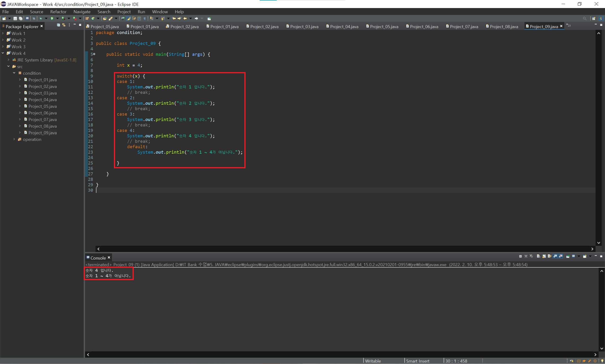Image resolution: width=605 pixels, height=364 pixels.
Task: Click Pin Console icon
Action: pyautogui.click(x=568, y=256)
